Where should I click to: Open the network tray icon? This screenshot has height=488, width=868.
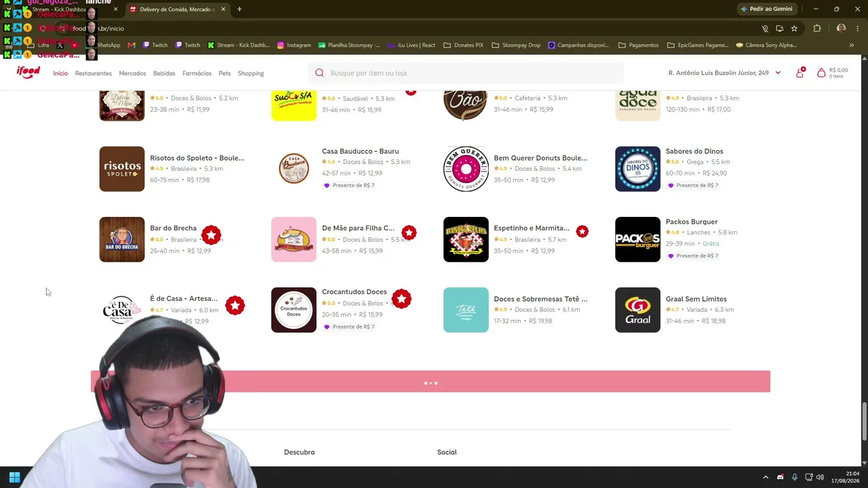pyautogui.click(x=809, y=477)
